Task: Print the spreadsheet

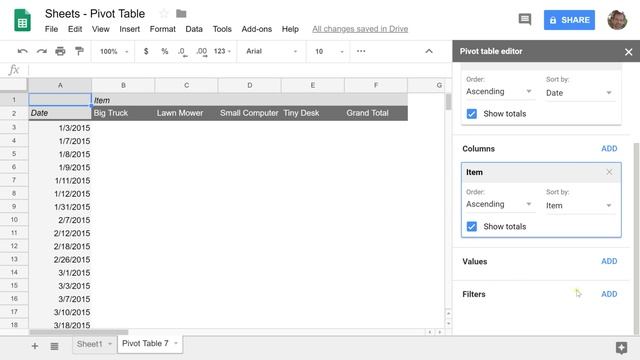Action: pyautogui.click(x=60, y=51)
